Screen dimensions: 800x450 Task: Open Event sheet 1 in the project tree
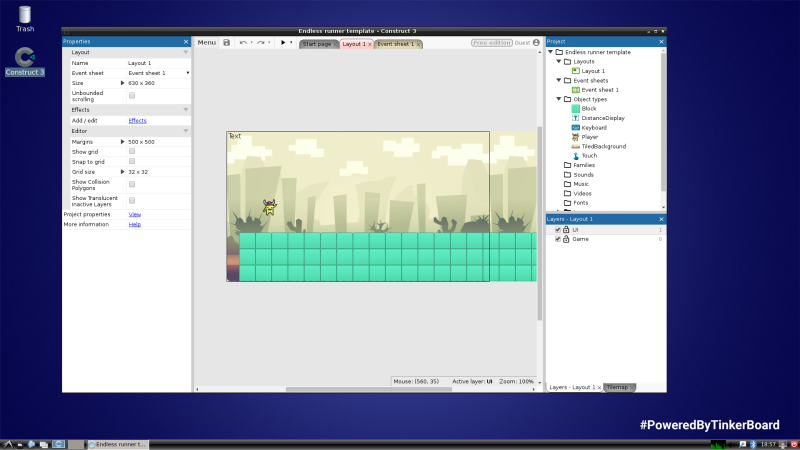[600, 90]
